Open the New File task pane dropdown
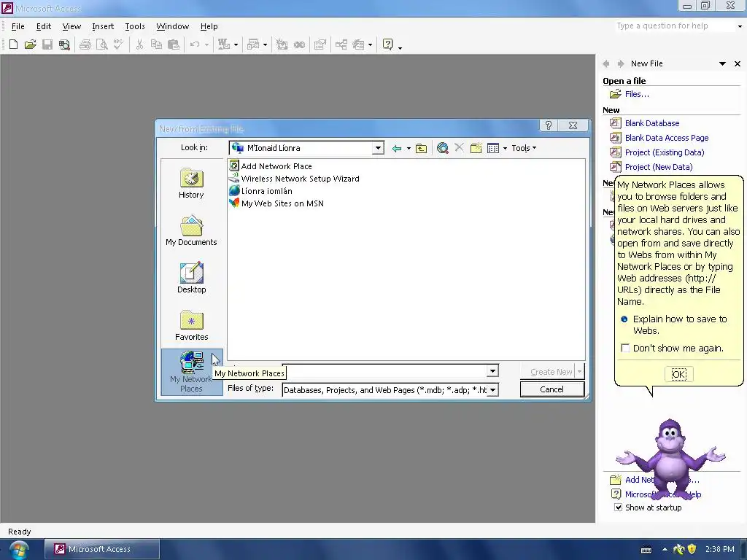This screenshot has height=560, width=747. [x=722, y=64]
